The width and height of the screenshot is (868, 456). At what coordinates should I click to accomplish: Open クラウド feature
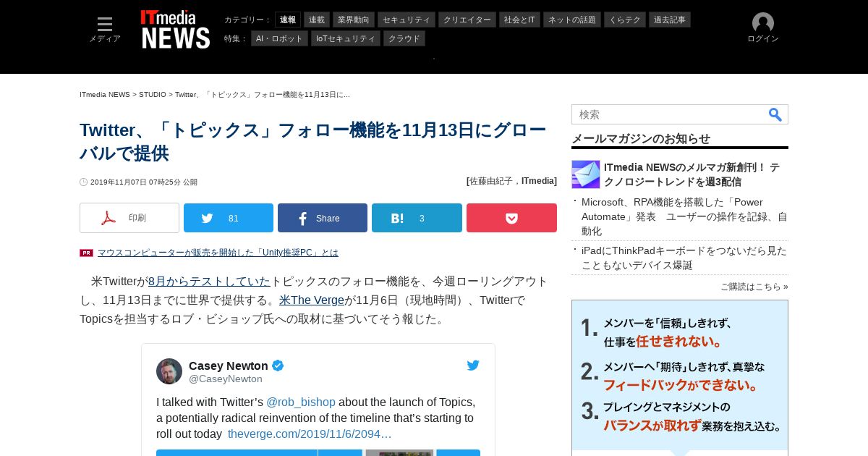point(404,38)
